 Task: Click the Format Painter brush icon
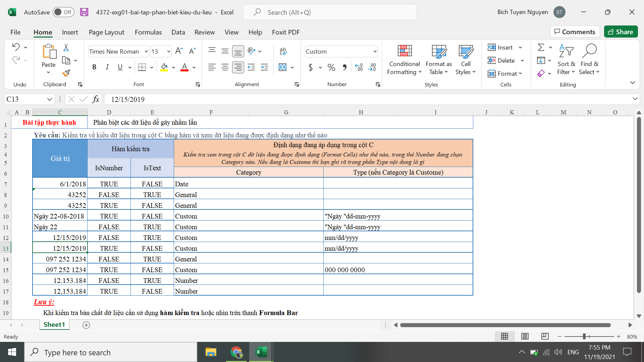[66, 73]
